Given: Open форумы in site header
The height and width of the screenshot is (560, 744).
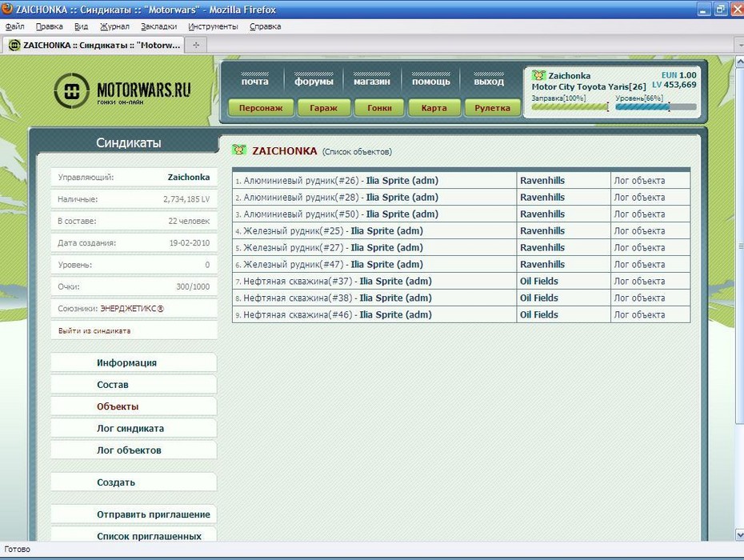Looking at the screenshot, I should click(x=314, y=81).
